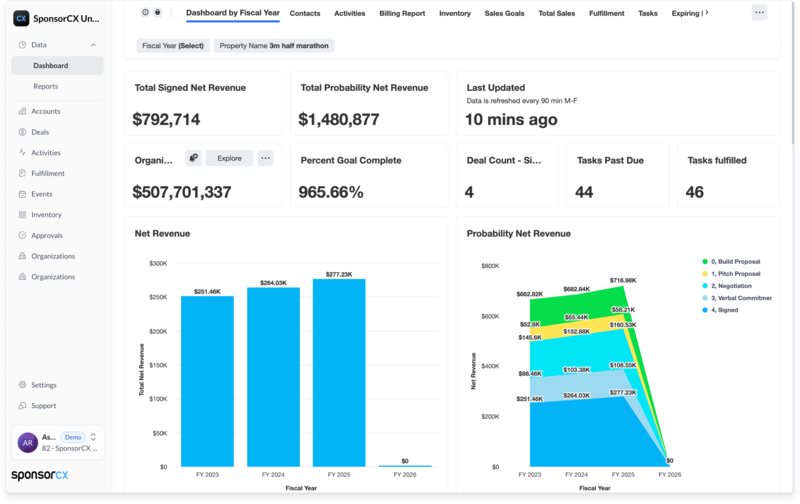Viewport: 800px width, 504px height.
Task: Click Total Signed Net Revenue value $792,714
Action: [x=166, y=119]
